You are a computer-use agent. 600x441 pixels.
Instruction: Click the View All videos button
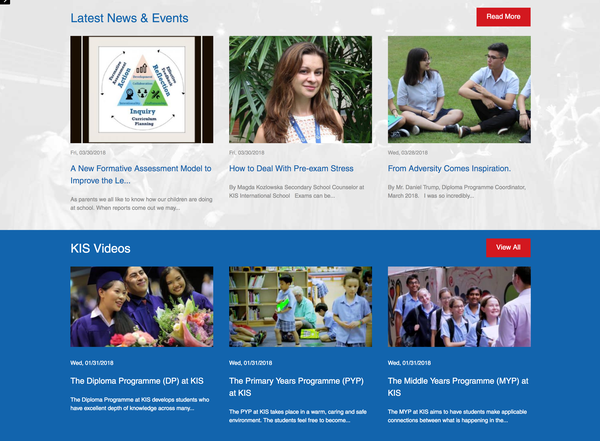pyautogui.click(x=508, y=248)
